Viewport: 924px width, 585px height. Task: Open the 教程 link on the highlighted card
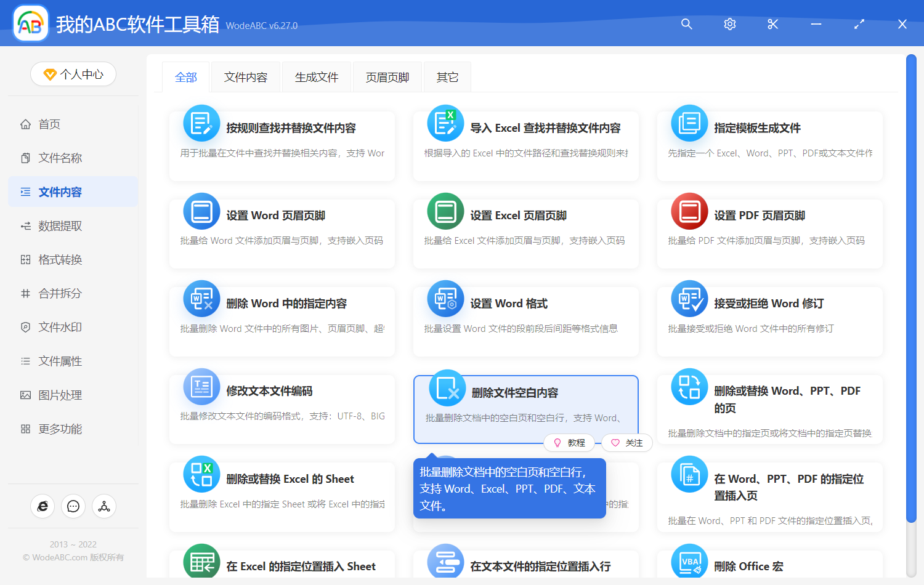[570, 443]
